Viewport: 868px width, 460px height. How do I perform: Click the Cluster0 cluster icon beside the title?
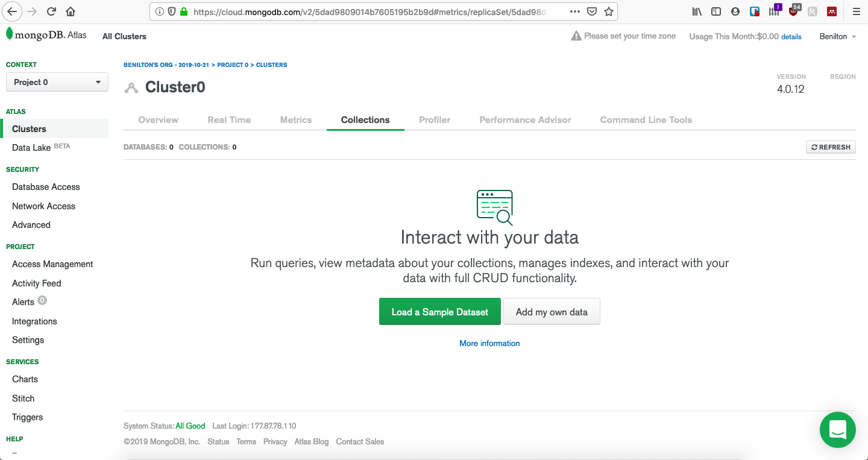point(131,88)
